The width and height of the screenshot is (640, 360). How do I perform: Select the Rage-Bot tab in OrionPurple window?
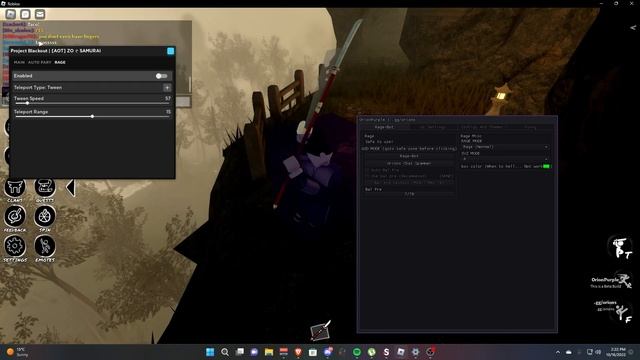click(384, 127)
